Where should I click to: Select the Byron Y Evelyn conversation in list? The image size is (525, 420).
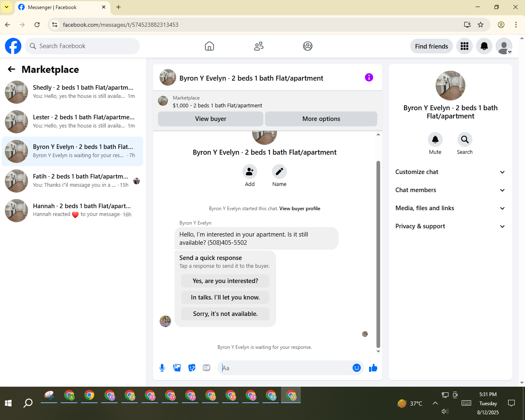pos(72,151)
